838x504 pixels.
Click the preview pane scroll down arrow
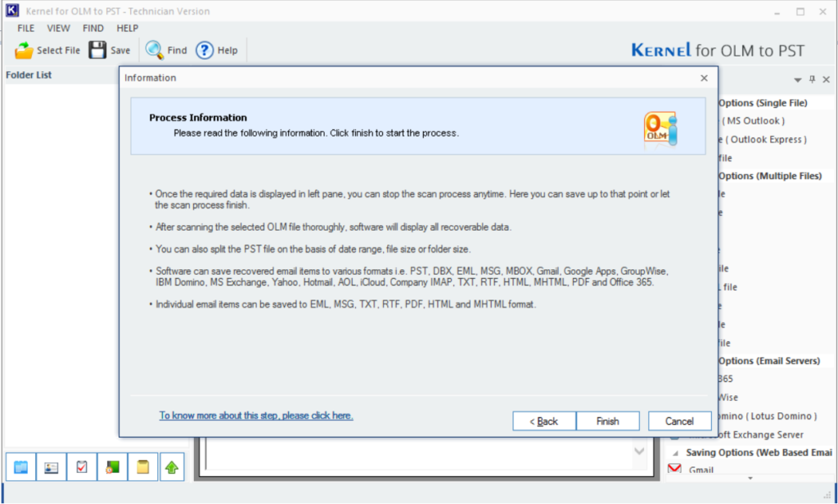click(x=640, y=452)
